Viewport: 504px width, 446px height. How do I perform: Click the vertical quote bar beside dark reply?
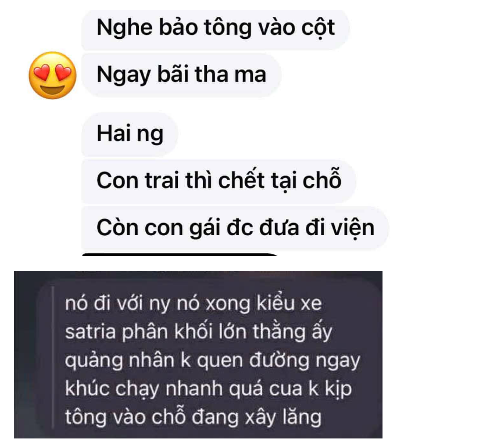click(53, 357)
